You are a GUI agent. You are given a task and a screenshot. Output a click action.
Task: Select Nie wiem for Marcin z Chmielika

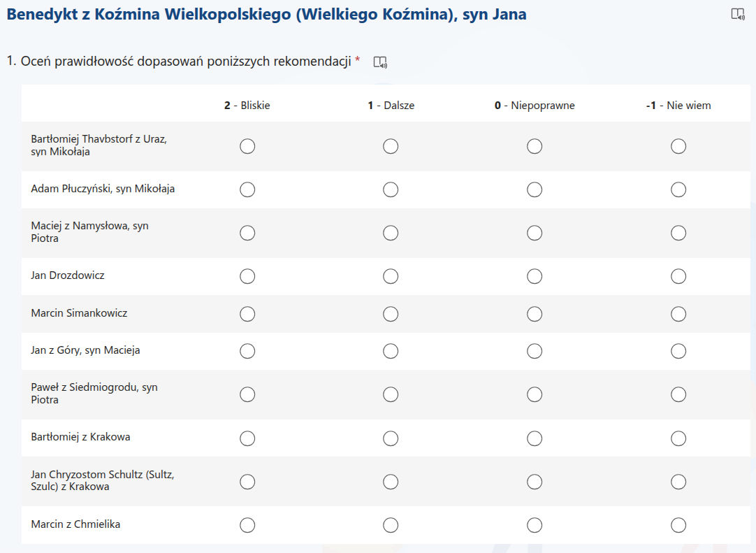click(678, 525)
